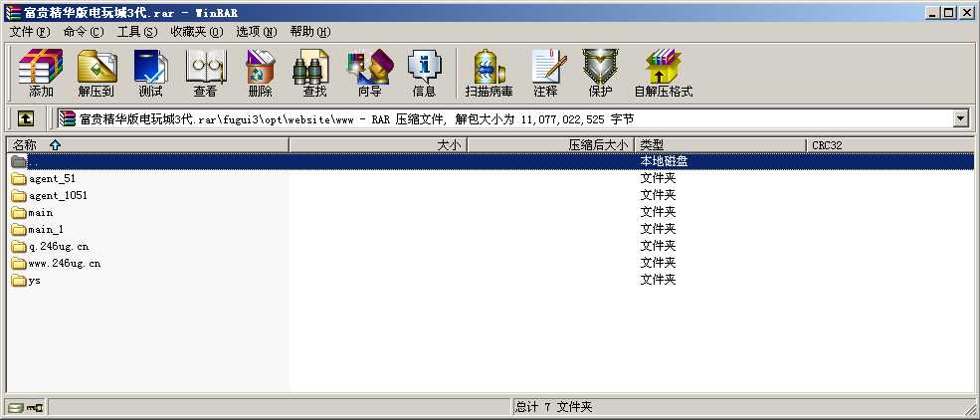980x420 pixels.
Task: Sort by 名称 column header
Action: 147,145
